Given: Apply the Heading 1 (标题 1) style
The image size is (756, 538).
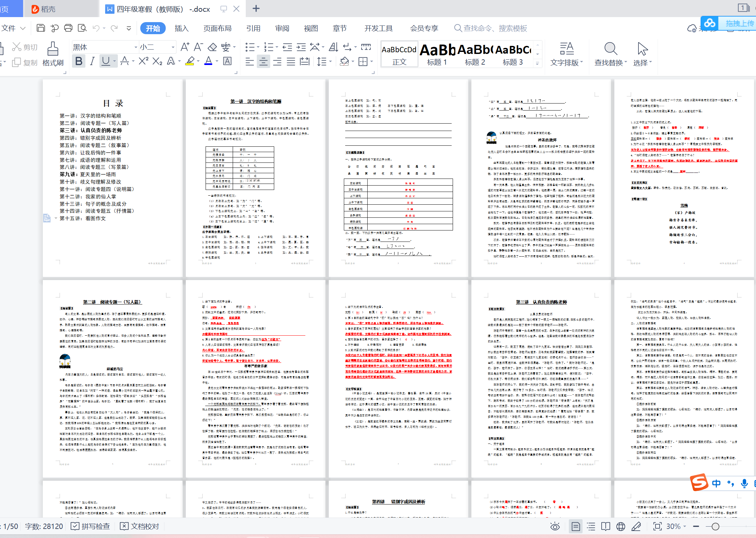Looking at the screenshot, I should pos(437,54).
